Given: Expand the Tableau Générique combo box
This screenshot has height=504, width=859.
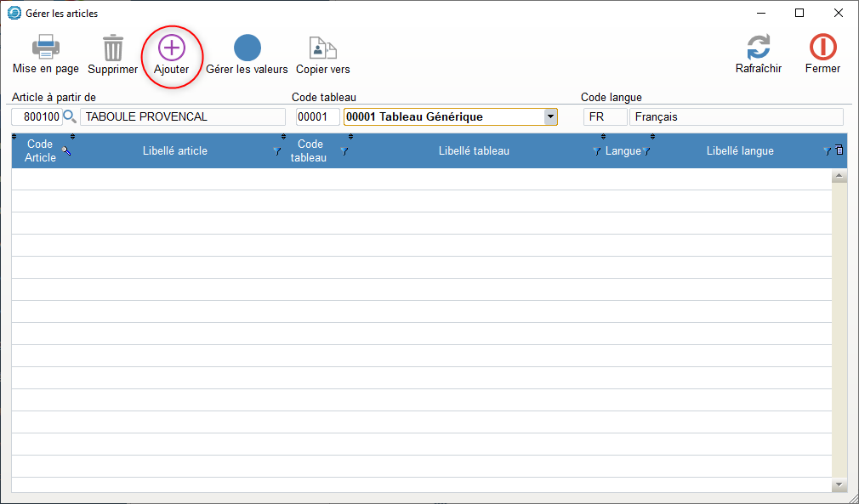Looking at the screenshot, I should click(x=550, y=116).
